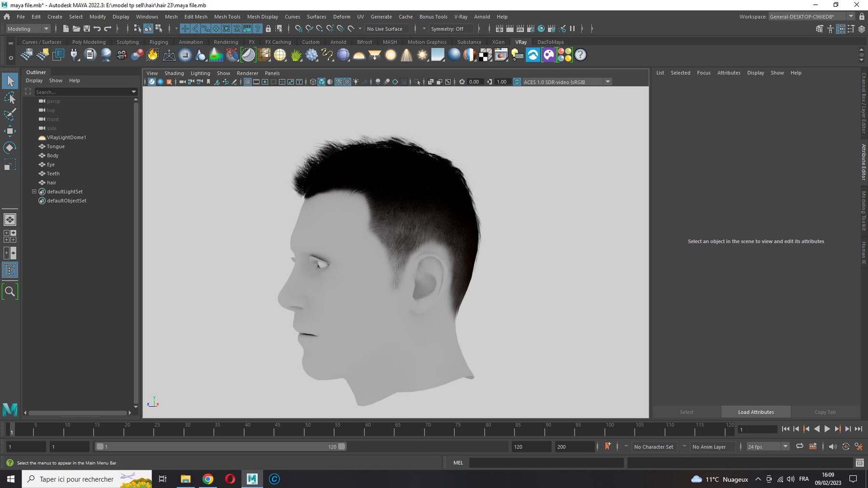
Task: Click the V-Ray Frame Buffer shelf icon
Action: [x=501, y=55]
